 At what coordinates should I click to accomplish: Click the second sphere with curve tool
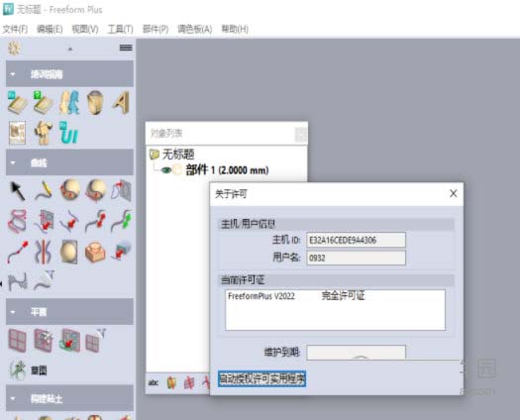click(95, 190)
